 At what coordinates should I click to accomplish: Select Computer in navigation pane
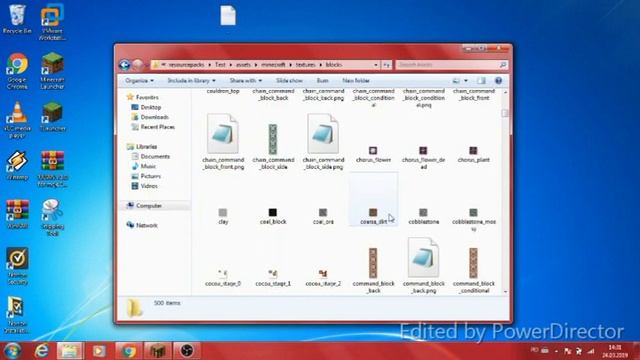pyautogui.click(x=144, y=205)
